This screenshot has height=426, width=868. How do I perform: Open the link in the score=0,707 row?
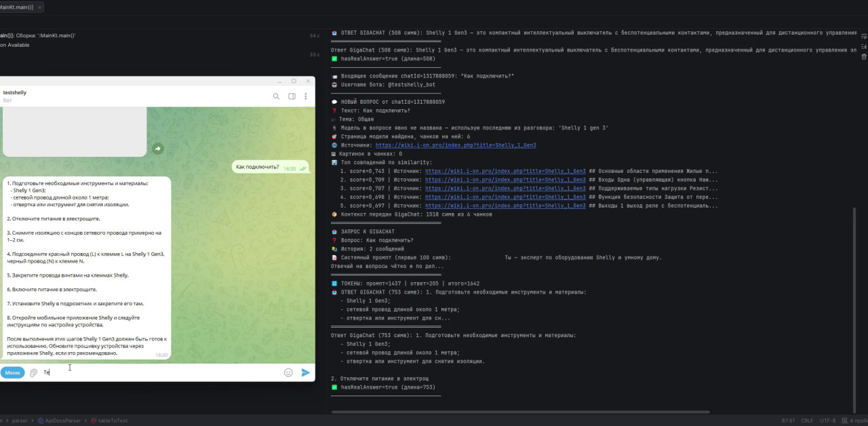pyautogui.click(x=505, y=189)
